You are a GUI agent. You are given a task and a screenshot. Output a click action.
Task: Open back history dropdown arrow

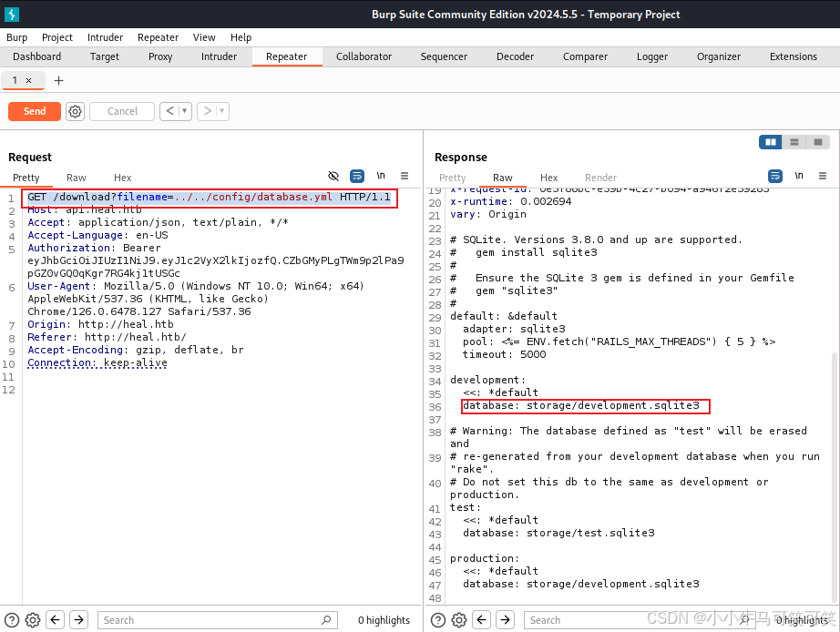point(185,111)
